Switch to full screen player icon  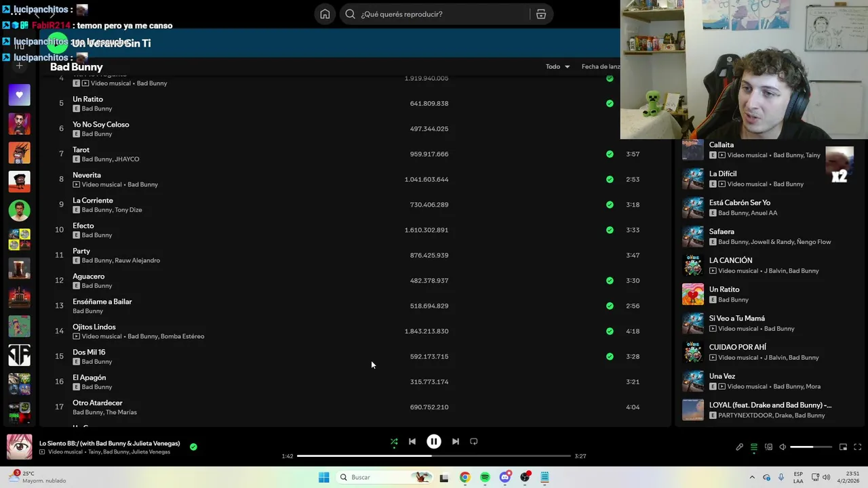pyautogui.click(x=857, y=447)
